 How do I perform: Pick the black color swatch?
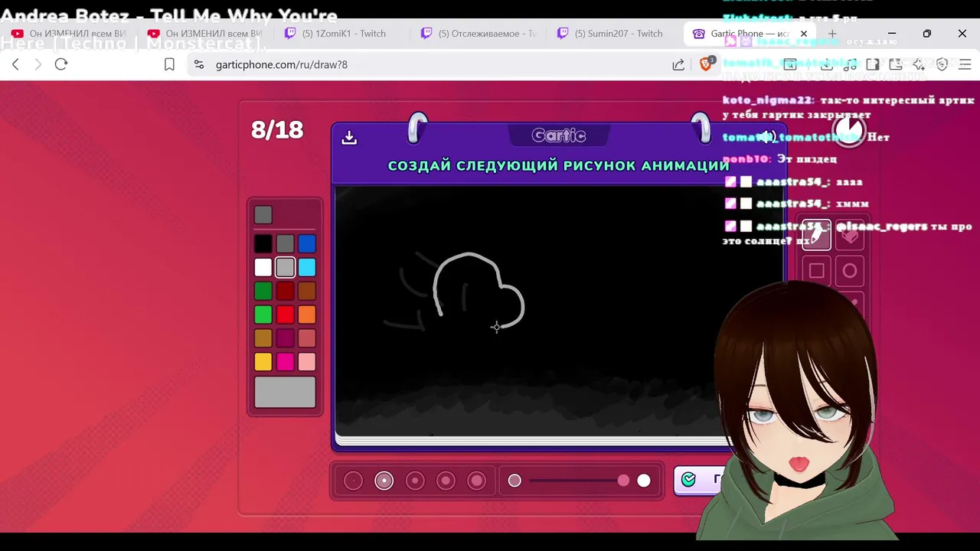point(263,244)
